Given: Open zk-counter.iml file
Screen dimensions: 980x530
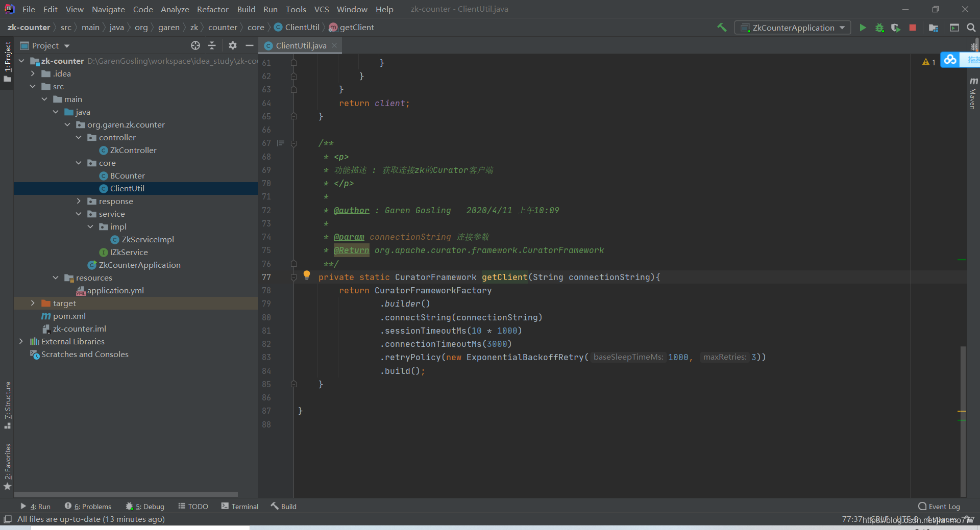Looking at the screenshot, I should pos(74,329).
